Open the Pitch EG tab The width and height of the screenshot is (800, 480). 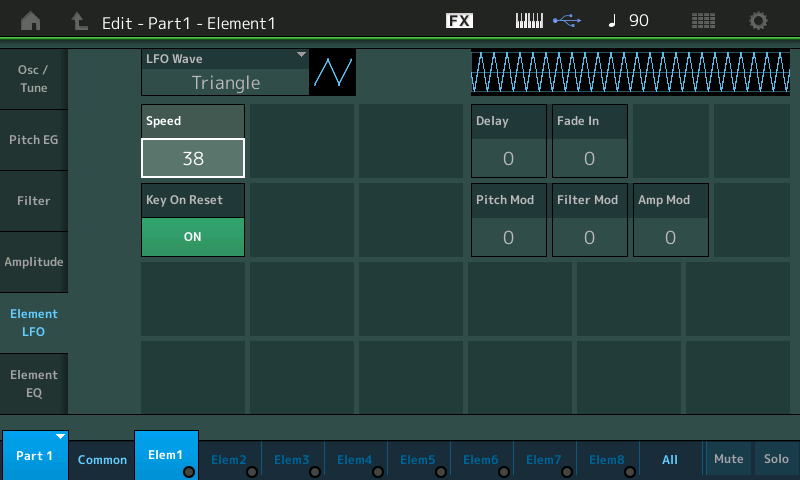(34, 140)
